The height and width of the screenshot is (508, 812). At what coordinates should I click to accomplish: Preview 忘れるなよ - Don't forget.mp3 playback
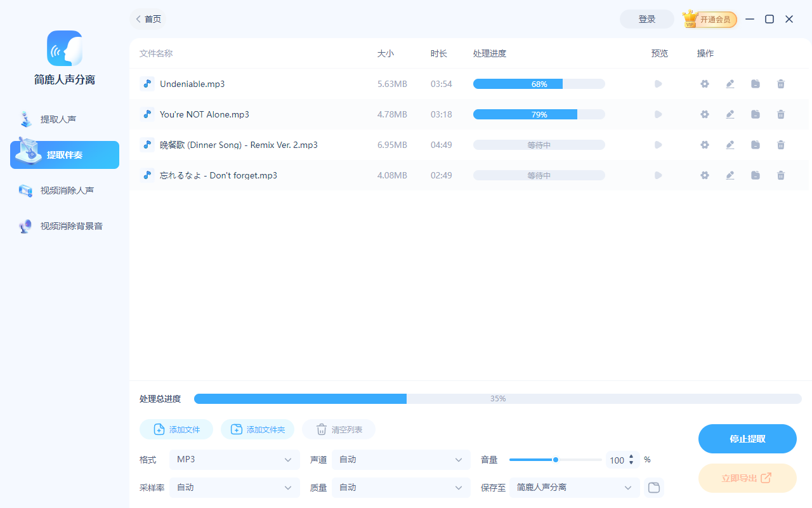[658, 175]
